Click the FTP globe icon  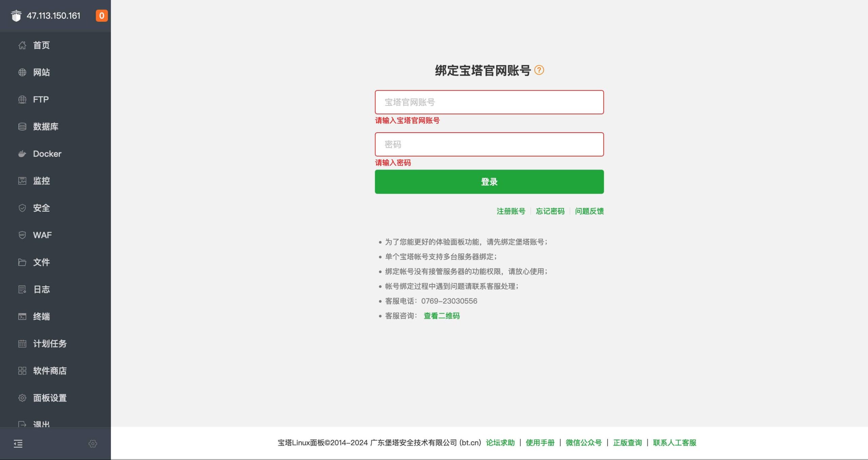[22, 99]
